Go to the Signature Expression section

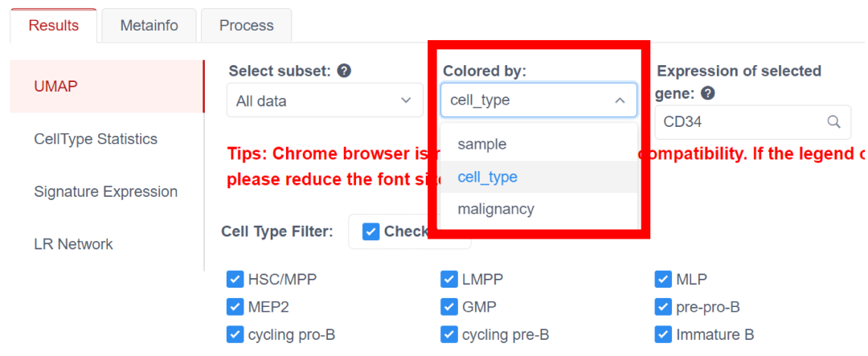point(105,192)
